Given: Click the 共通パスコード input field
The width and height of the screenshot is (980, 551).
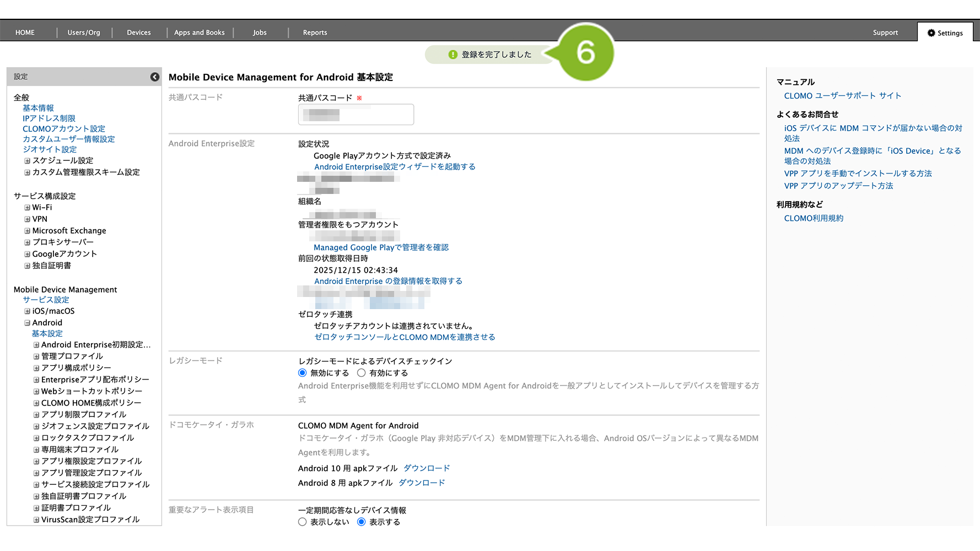Looking at the screenshot, I should (x=356, y=115).
